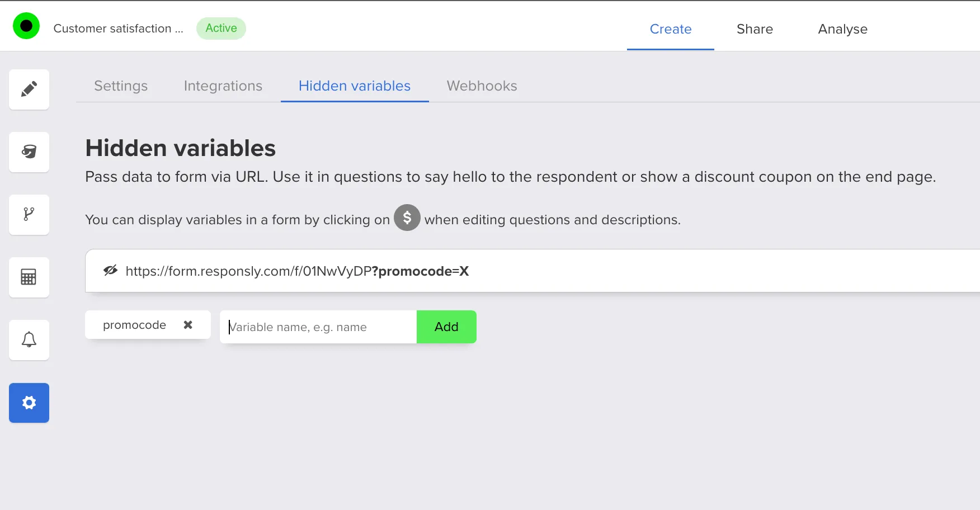The height and width of the screenshot is (510, 980).
Task: Click the green status dot logo
Action: click(x=26, y=26)
